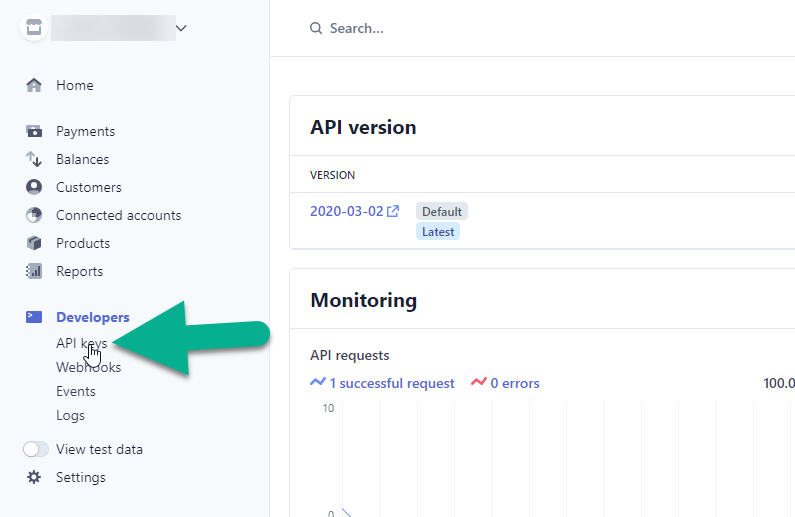This screenshot has width=795, height=517.
Task: Click the Payments wallet icon
Action: coord(34,131)
